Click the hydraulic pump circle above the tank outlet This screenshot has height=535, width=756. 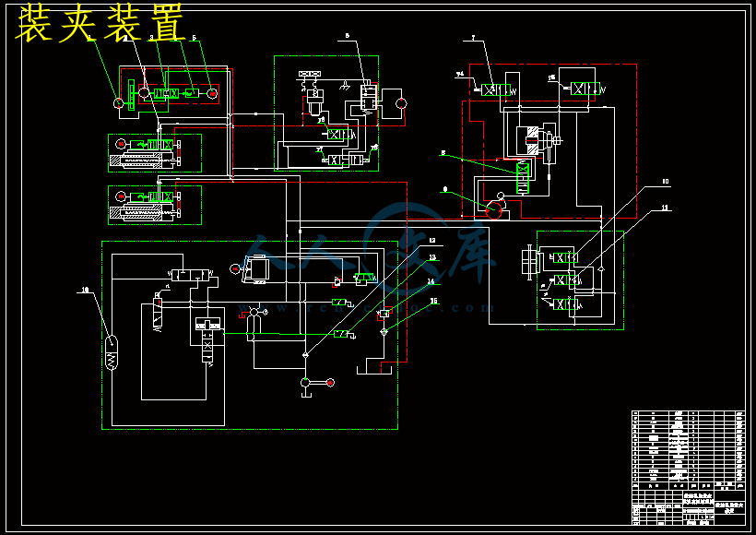[x=306, y=383]
